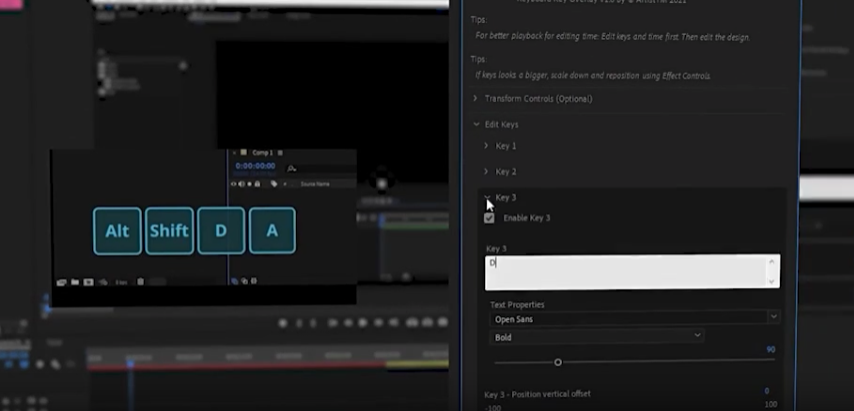
Task: Open the Comp 1 panel menu icon
Action: click(x=280, y=153)
